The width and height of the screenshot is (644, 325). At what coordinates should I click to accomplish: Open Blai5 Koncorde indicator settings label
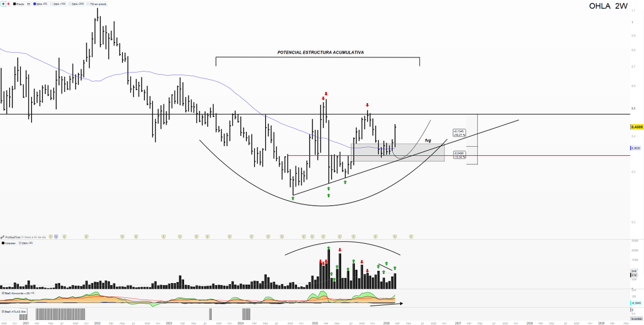[x=18, y=293]
